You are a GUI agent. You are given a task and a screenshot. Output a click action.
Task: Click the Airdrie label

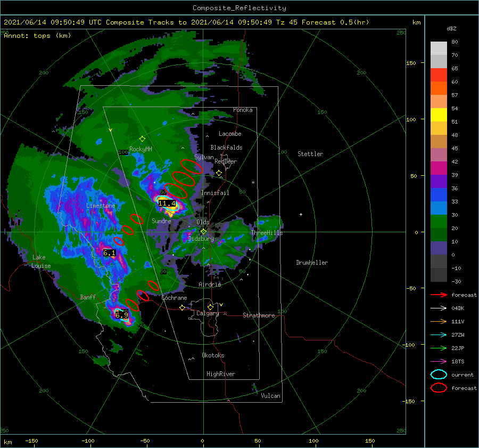point(210,284)
